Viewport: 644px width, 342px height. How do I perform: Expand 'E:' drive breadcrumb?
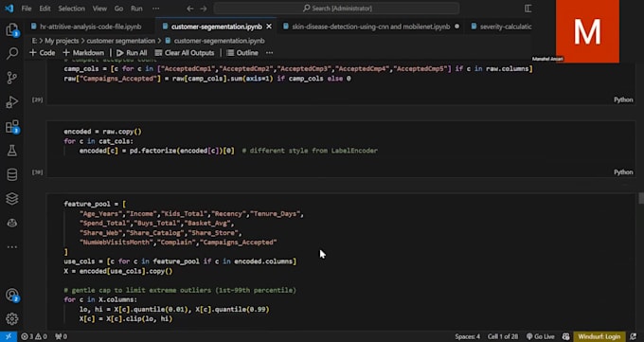point(34,41)
